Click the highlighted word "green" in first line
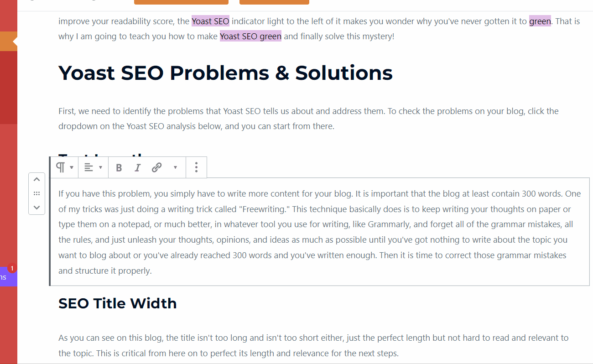 point(540,21)
